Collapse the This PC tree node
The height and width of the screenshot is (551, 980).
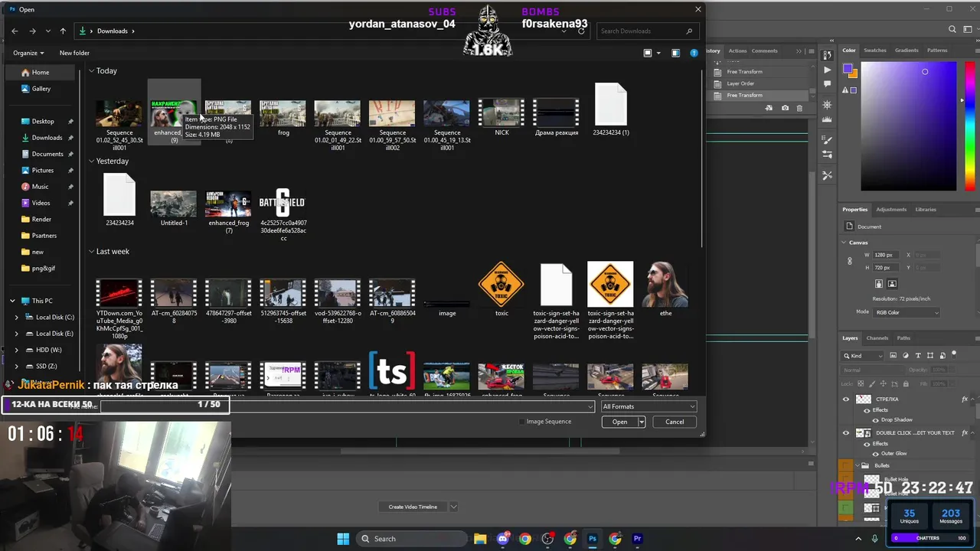(x=11, y=301)
